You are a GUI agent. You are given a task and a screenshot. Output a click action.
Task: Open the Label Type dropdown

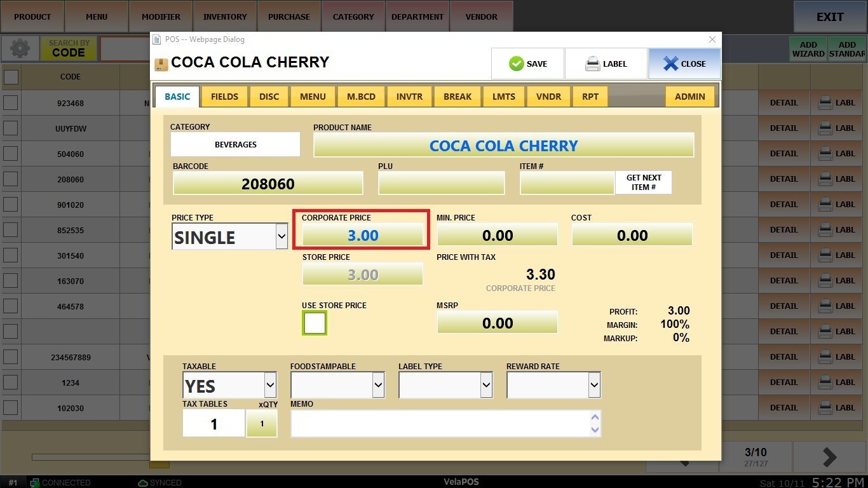coord(445,385)
